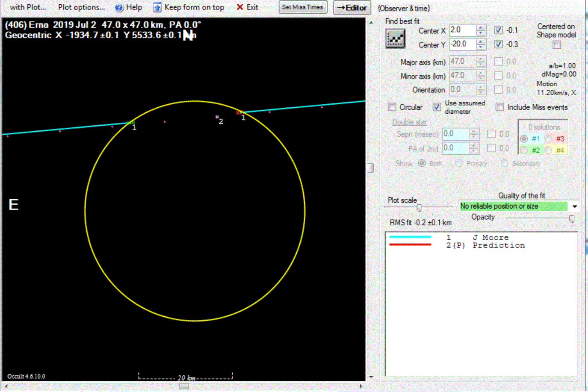The width and height of the screenshot is (588, 392).
Task: Click the Plot scale slider handle
Action: tap(419, 208)
